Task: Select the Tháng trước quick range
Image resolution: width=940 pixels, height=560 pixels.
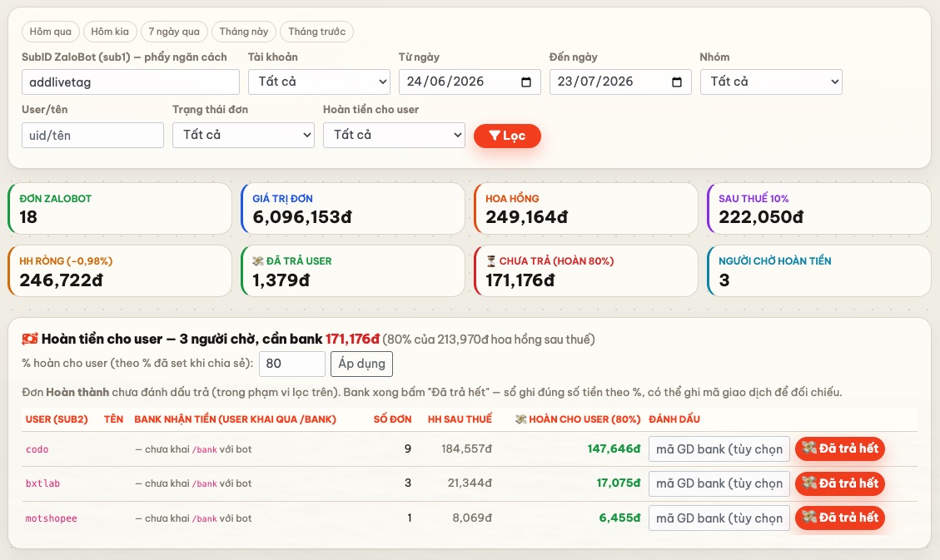Action: click(316, 32)
